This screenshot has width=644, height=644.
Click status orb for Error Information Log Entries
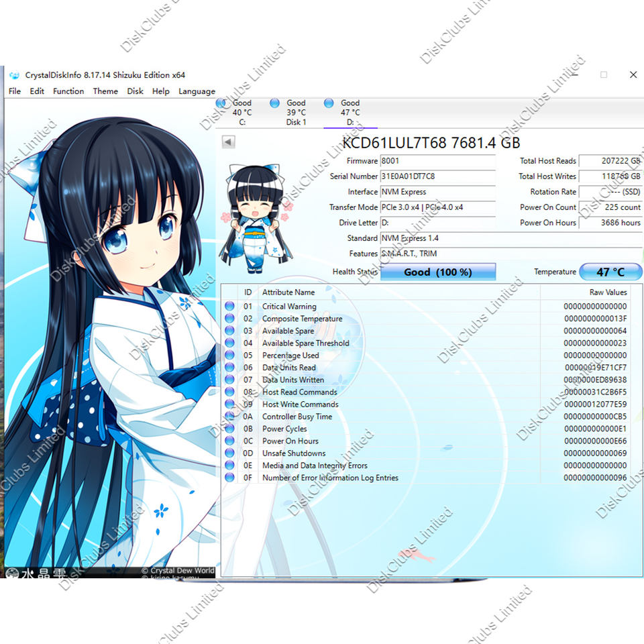[229, 477]
